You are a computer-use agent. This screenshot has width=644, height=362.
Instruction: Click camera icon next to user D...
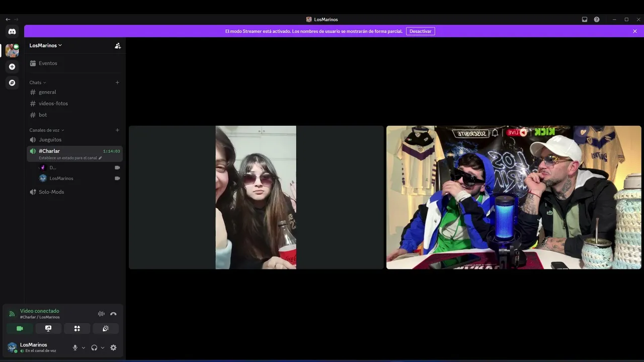pyautogui.click(x=117, y=167)
